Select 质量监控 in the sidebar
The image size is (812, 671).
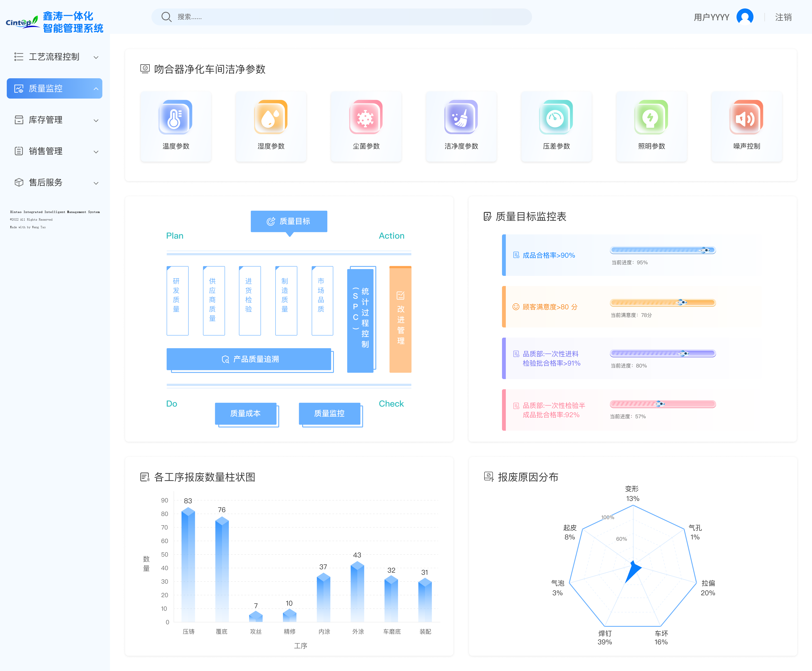55,88
